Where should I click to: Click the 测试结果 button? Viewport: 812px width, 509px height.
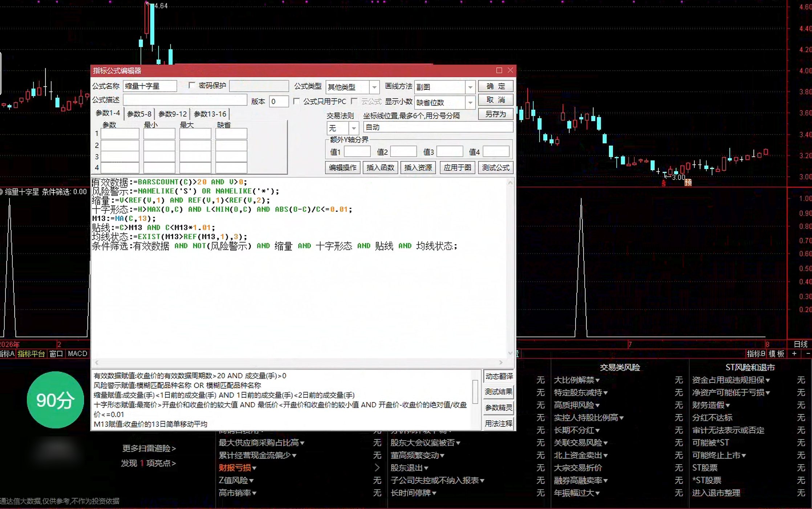coord(499,392)
